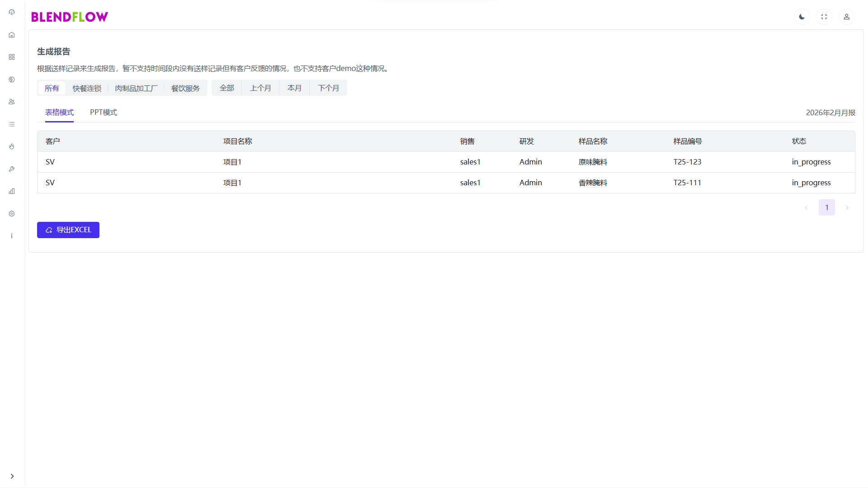Open the bar chart sidebar icon
The image size is (868, 488).
12,191
